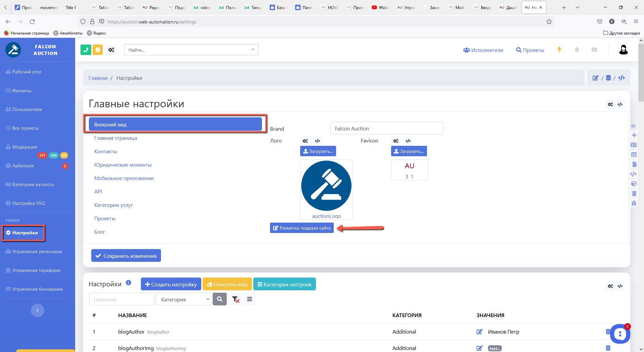The image size is (644, 352).
Task: Open the user avatar profile menu
Action: tap(623, 50)
